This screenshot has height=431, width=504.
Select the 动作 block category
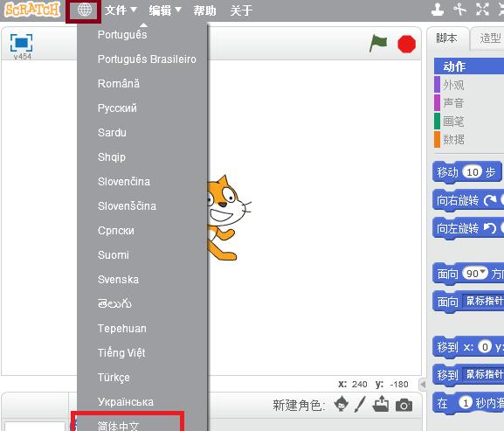(469, 66)
